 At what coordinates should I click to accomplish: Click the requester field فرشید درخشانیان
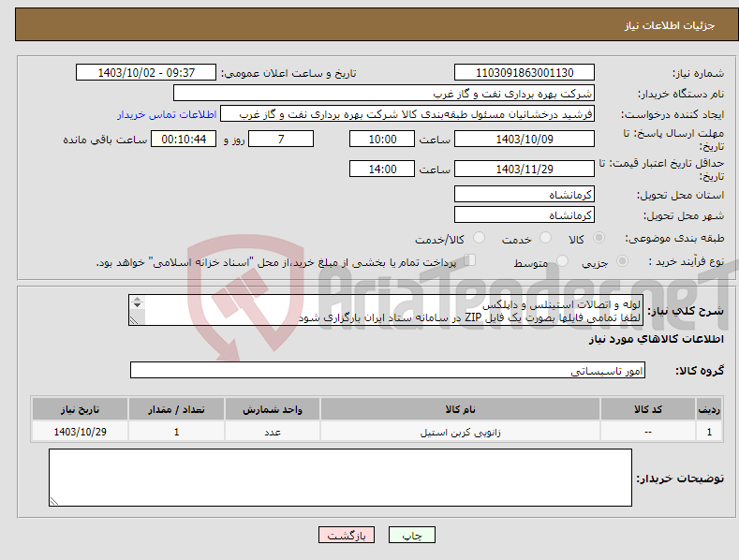click(x=407, y=114)
